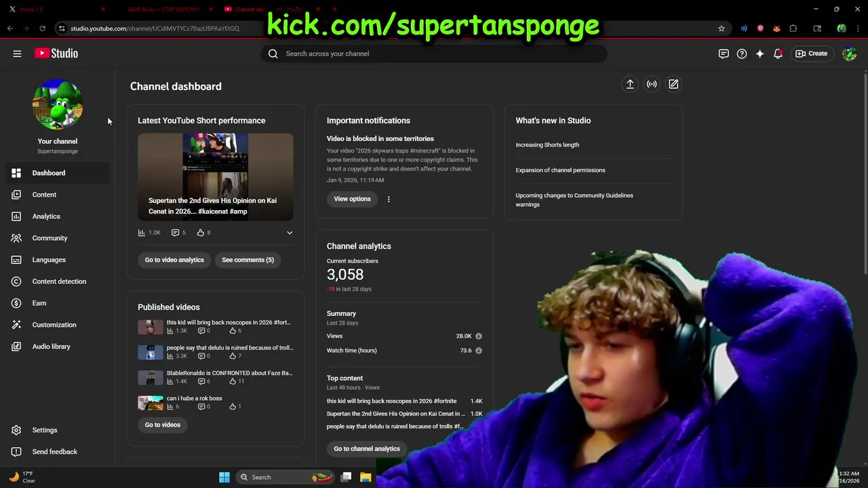Click the create post pencil icon

pos(673,84)
